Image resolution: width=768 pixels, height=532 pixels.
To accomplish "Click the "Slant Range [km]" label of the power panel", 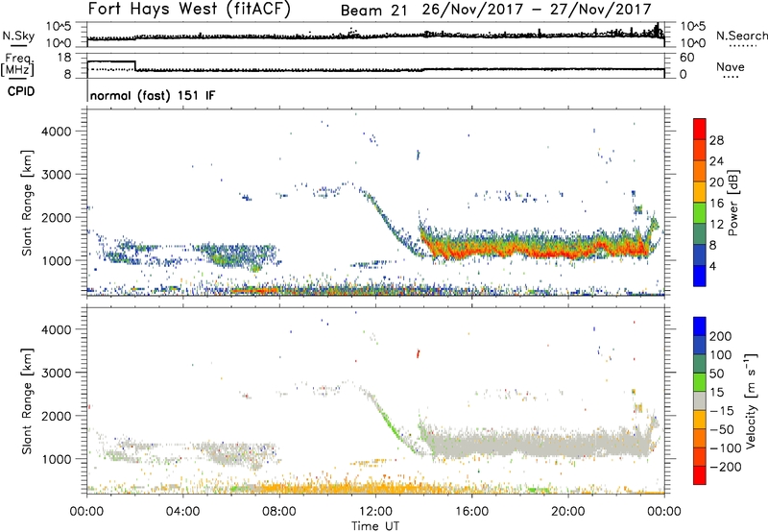I will [x=27, y=203].
